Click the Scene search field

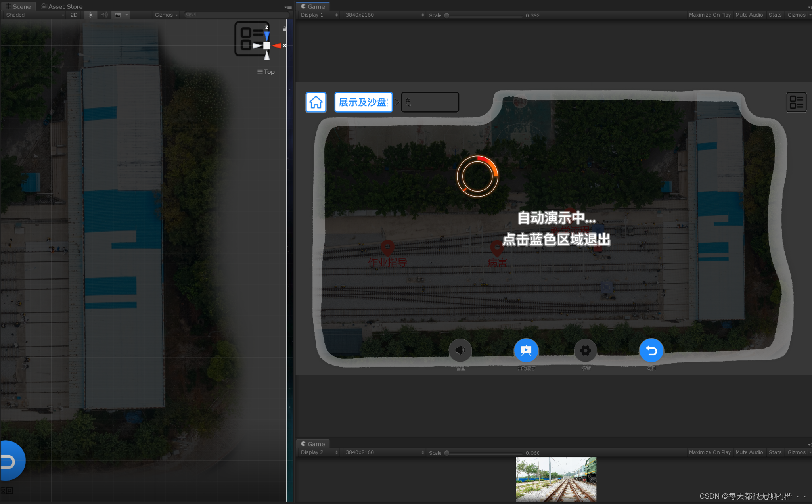pos(237,15)
